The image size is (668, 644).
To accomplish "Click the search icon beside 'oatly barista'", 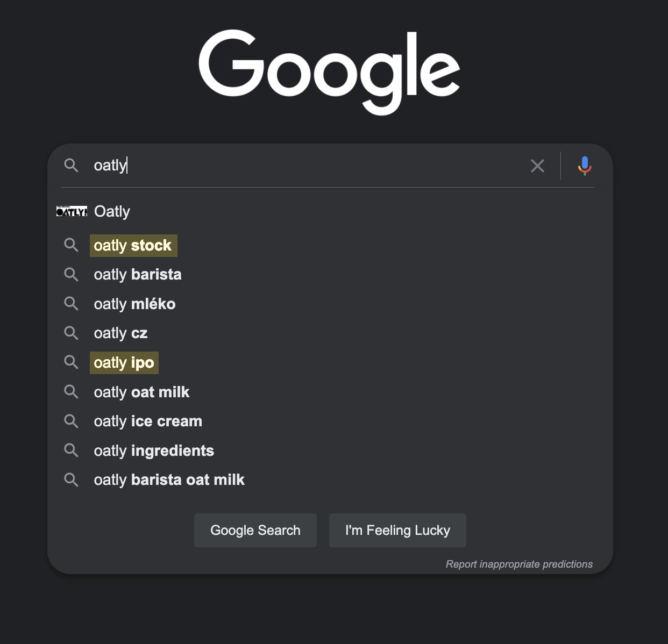I will pos(71,275).
